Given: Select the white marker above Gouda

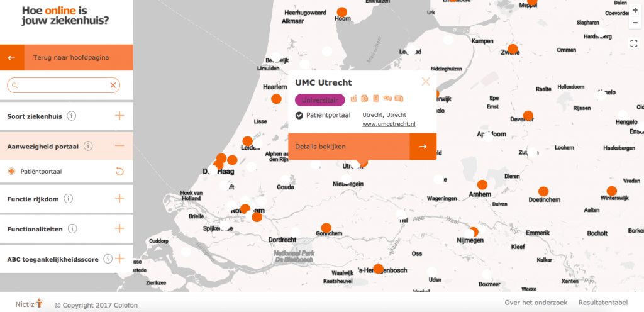Looking at the screenshot, I should 285,179.
